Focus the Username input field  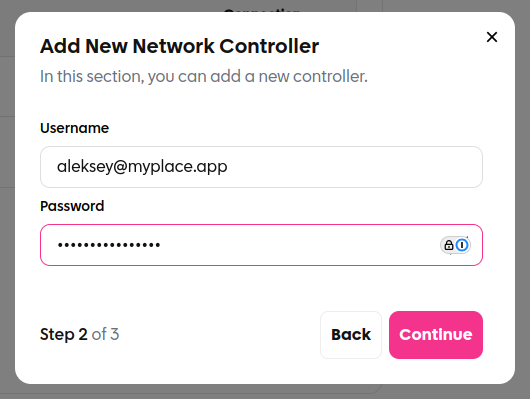point(261,167)
